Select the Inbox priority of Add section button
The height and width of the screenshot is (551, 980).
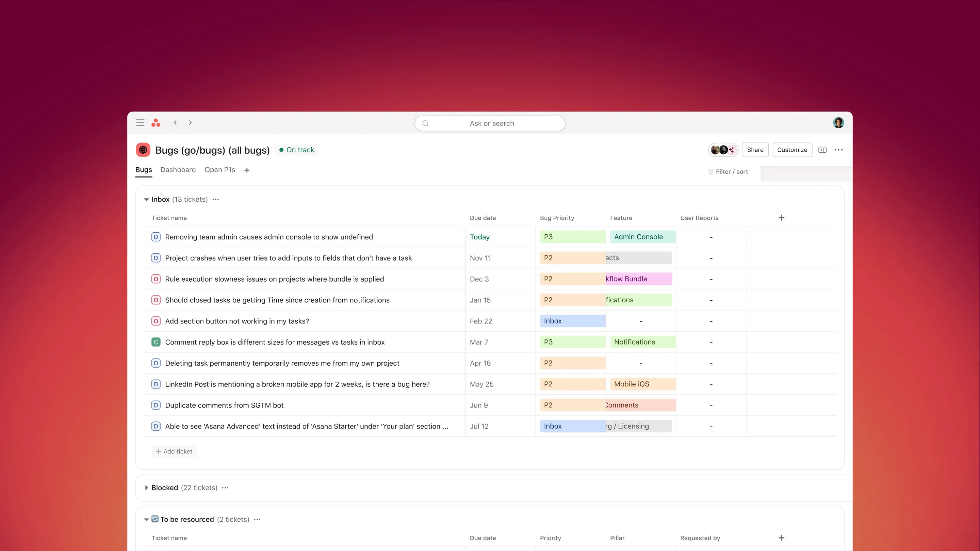[573, 321]
